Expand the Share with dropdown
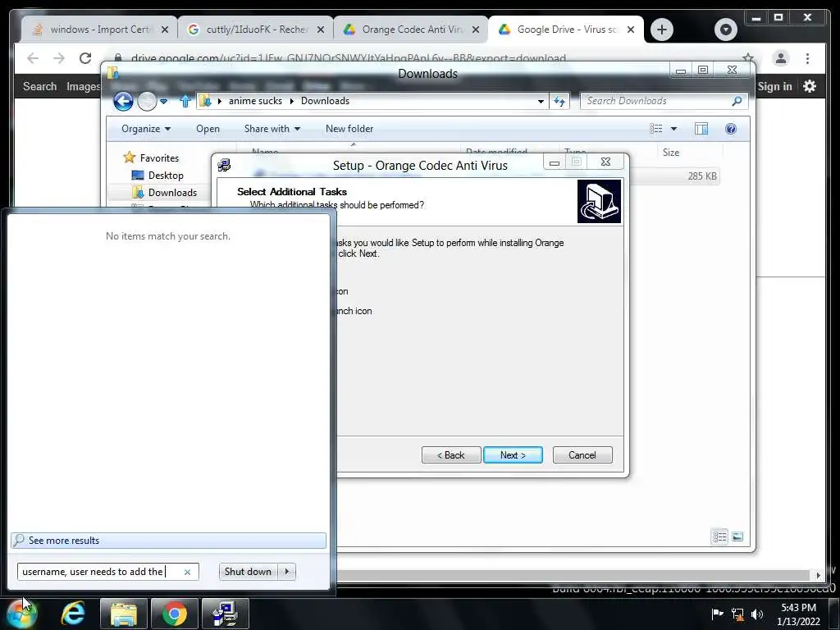Screen dimensions: 840x630 [x=272, y=129]
